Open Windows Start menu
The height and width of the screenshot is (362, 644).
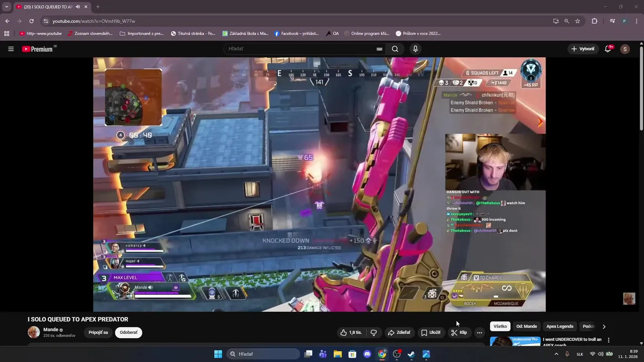click(218, 354)
